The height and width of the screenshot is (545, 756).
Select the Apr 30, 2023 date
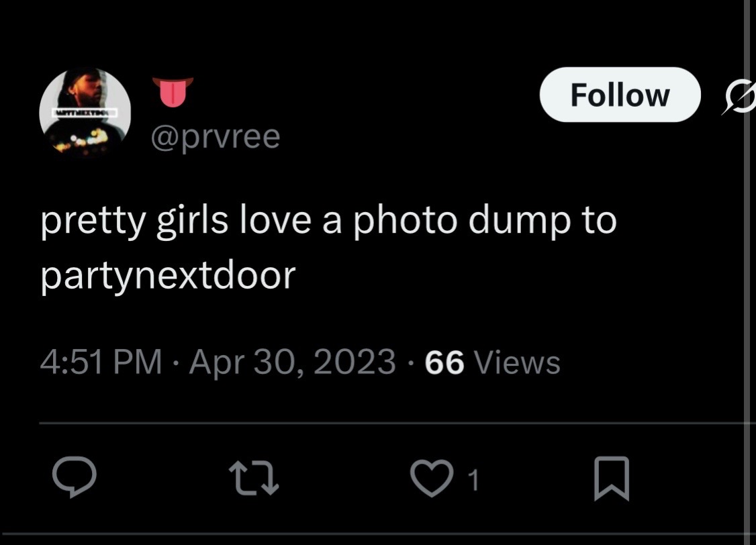(292, 362)
